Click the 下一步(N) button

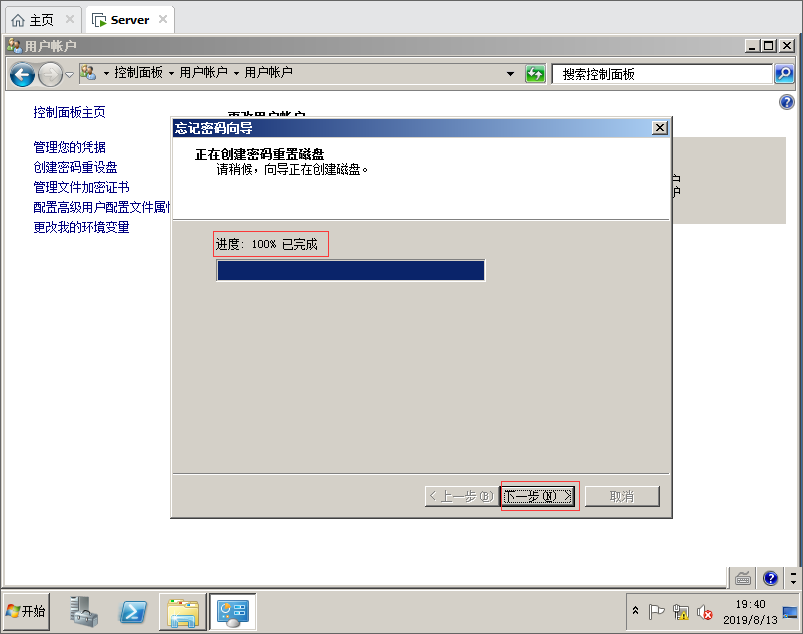click(537, 496)
